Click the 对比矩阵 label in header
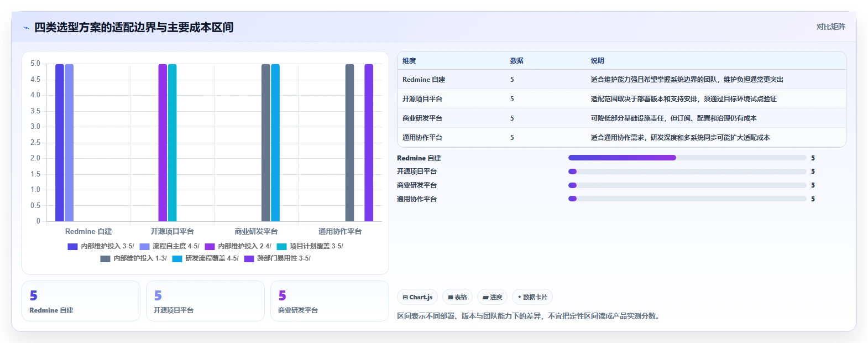868x343 pixels. [x=830, y=27]
